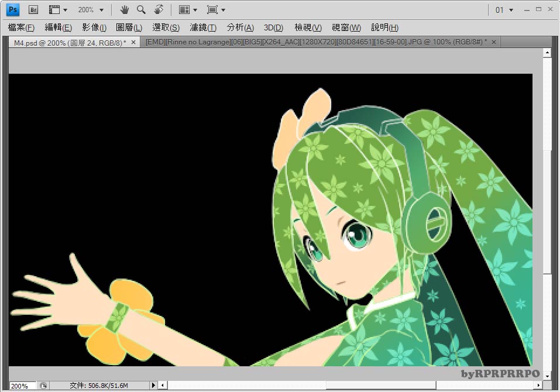560x392 pixels.
Task: Open the 檢視(V) menu
Action: (308, 27)
